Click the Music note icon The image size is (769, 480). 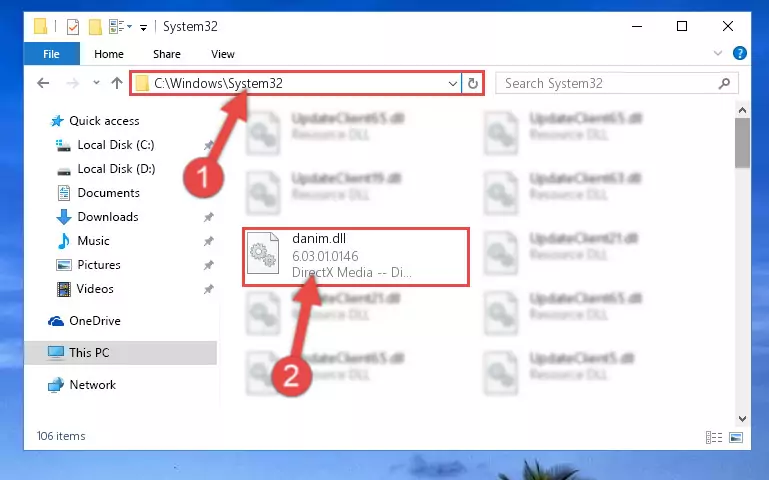[x=64, y=241]
